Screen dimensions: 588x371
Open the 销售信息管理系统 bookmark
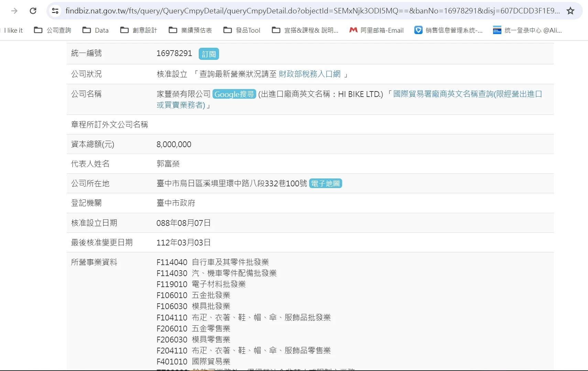click(x=448, y=30)
